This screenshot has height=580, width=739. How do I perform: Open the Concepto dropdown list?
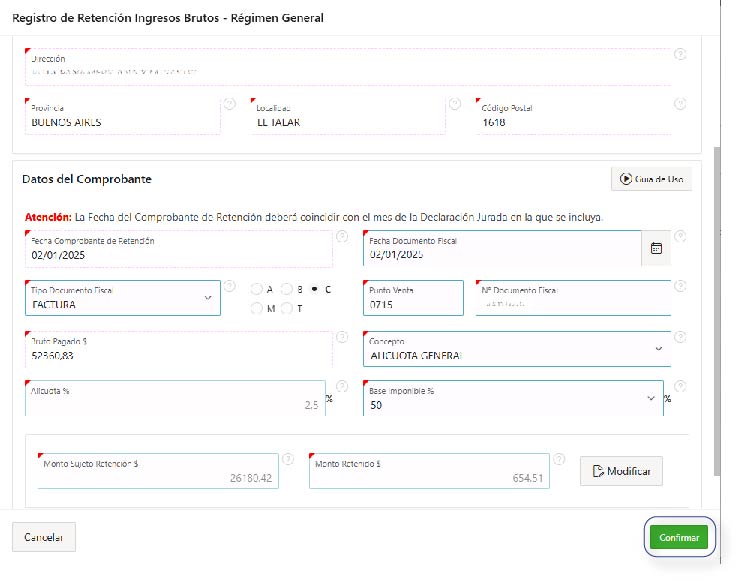point(657,348)
